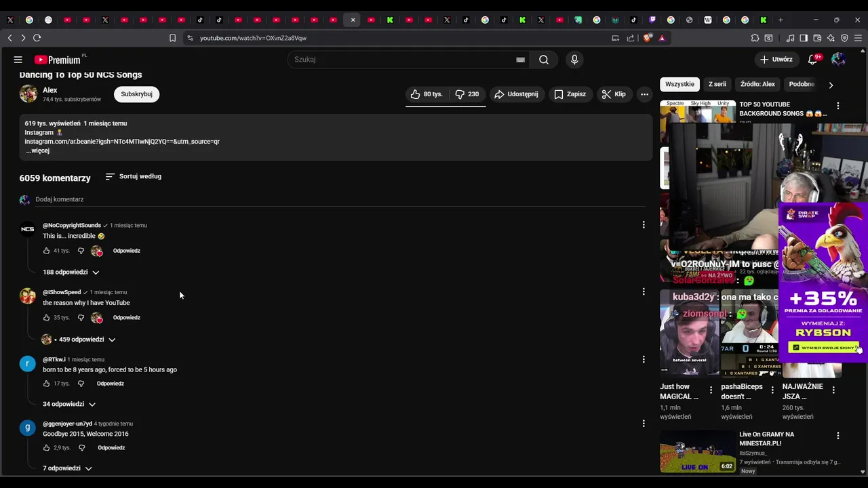Screen dimensions: 868x488
Task: Go to YouTube Premium home logo
Action: (58, 60)
